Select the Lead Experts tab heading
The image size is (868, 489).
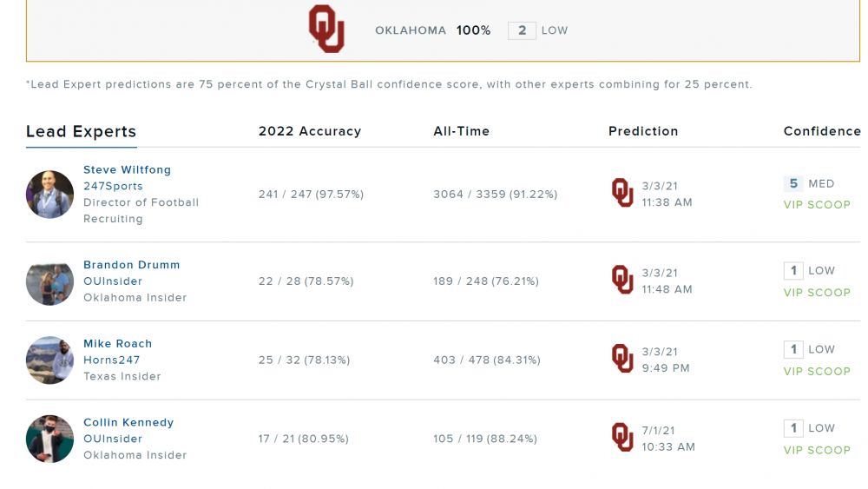pyautogui.click(x=81, y=132)
